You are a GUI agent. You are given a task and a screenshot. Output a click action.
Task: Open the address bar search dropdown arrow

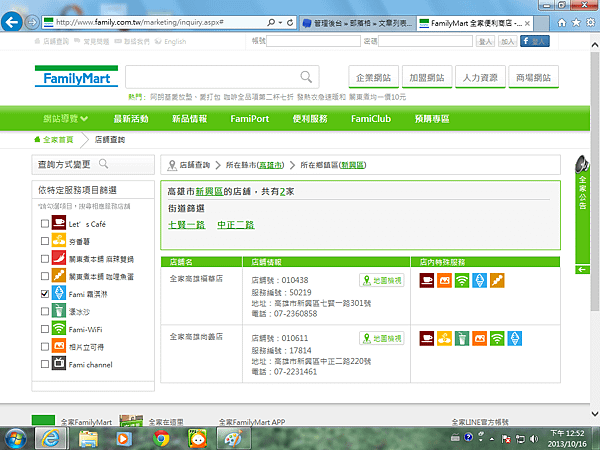click(280, 23)
